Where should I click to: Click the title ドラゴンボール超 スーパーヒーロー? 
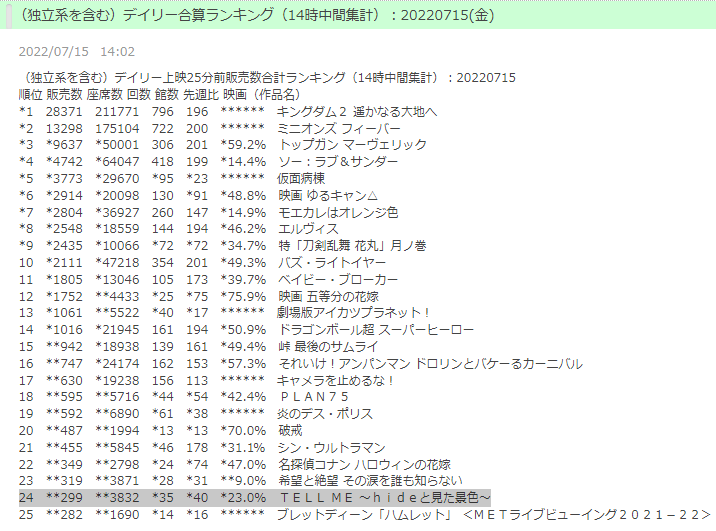pos(376,330)
